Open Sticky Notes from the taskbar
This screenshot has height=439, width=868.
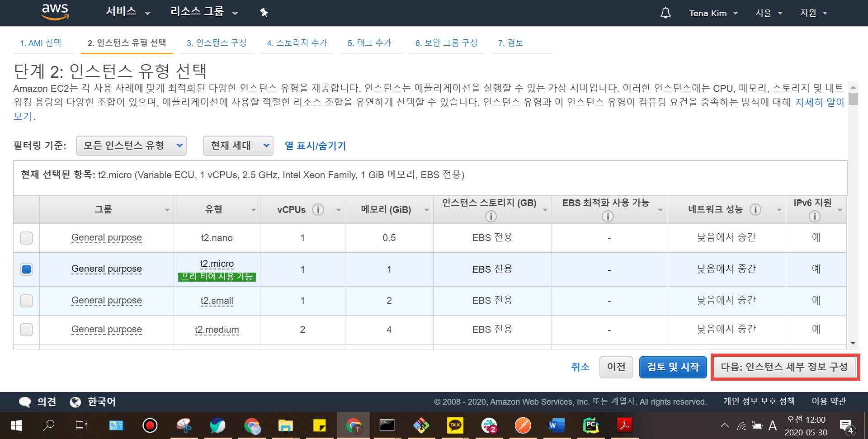pyautogui.click(x=320, y=425)
